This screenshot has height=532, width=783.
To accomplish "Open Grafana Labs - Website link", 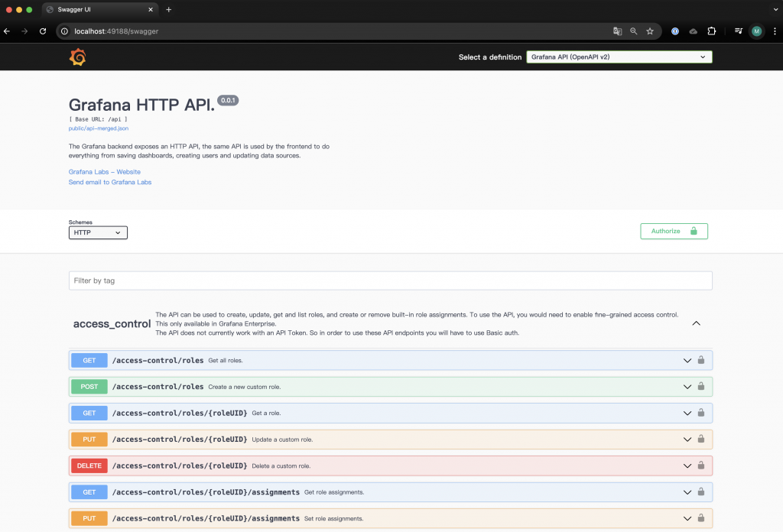I will point(104,172).
